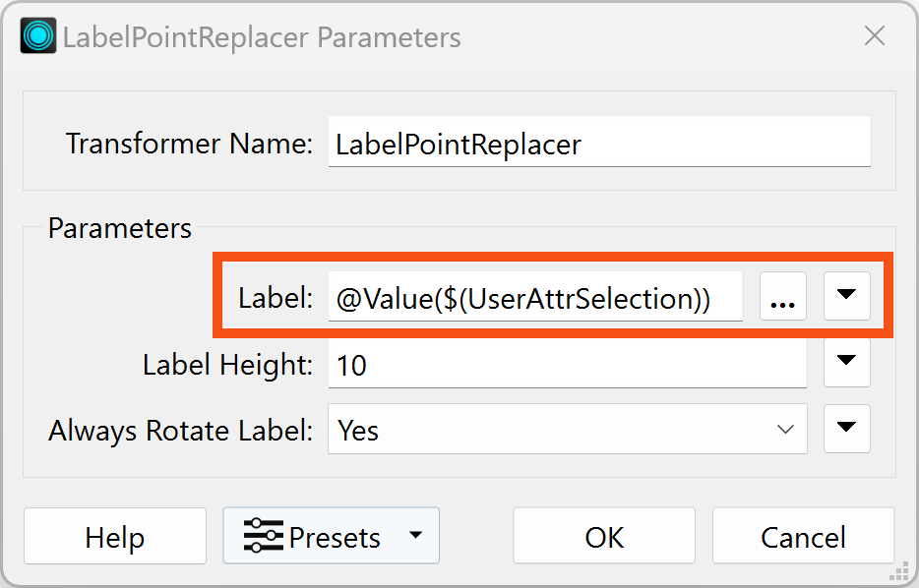Image resolution: width=919 pixels, height=588 pixels.
Task: Open the Label parameter dropdown arrow
Action: point(846,295)
